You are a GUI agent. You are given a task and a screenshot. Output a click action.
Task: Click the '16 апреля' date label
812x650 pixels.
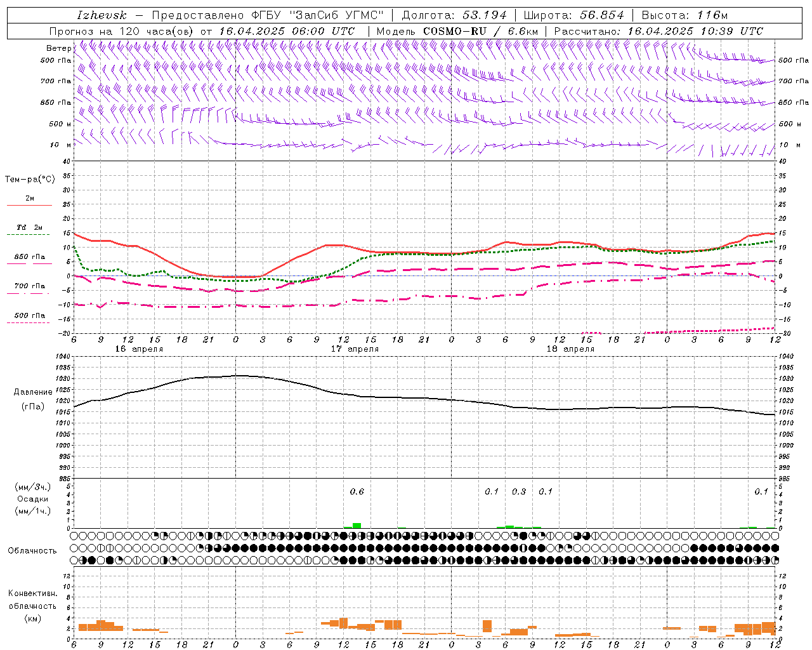pyautogui.click(x=139, y=349)
